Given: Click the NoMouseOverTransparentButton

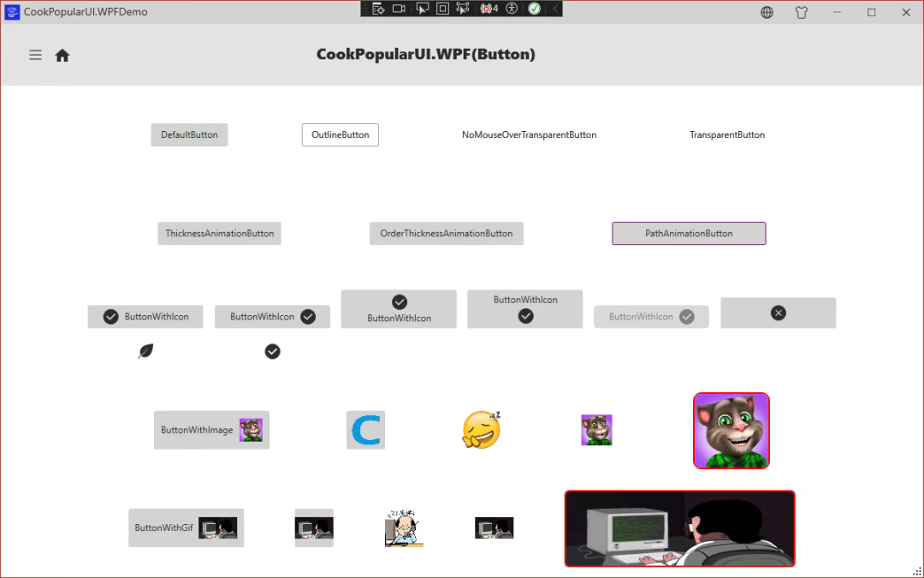Looking at the screenshot, I should pos(529,135).
